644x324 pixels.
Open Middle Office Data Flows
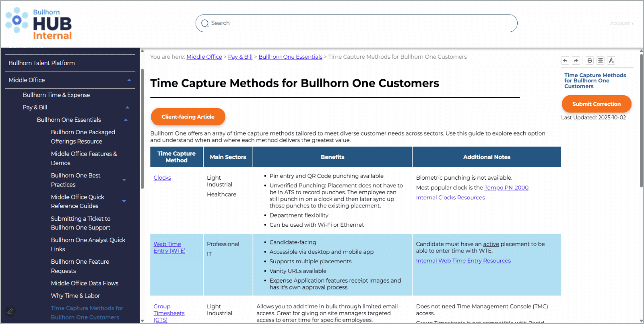pyautogui.click(x=85, y=283)
